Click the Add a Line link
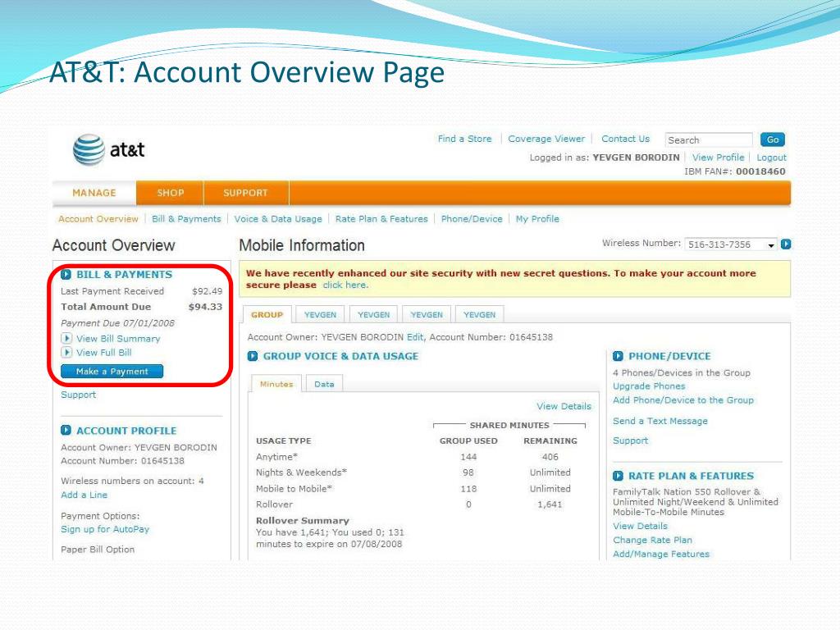The width and height of the screenshot is (840, 630). (x=84, y=495)
